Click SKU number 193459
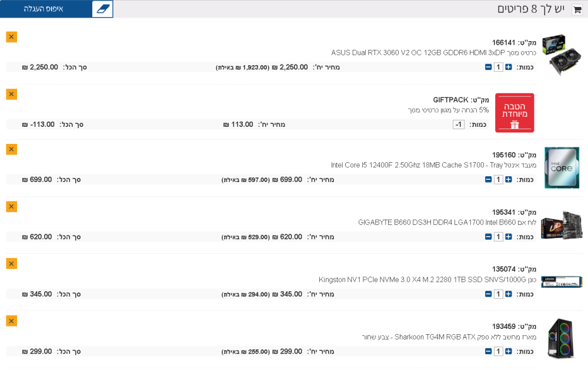 click(504, 327)
